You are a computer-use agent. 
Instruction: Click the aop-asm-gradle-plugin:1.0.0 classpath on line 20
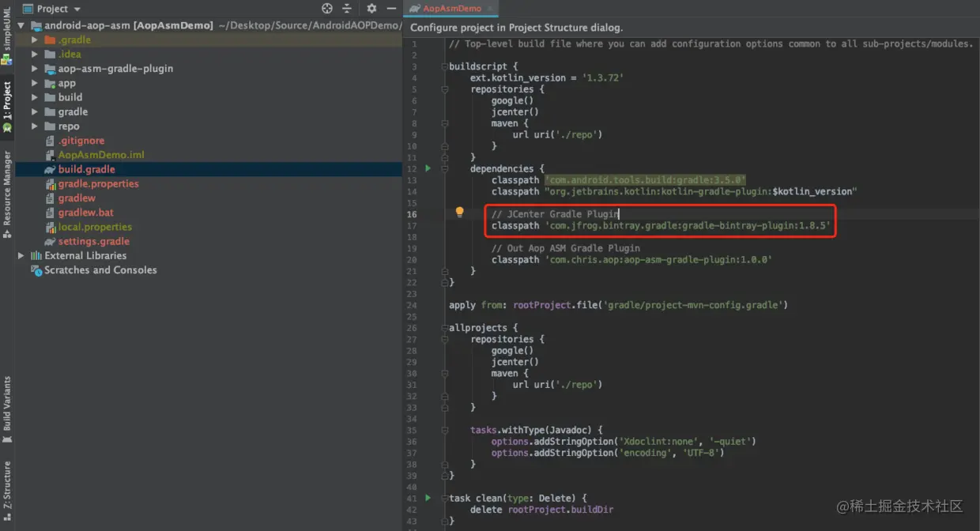(x=658, y=259)
